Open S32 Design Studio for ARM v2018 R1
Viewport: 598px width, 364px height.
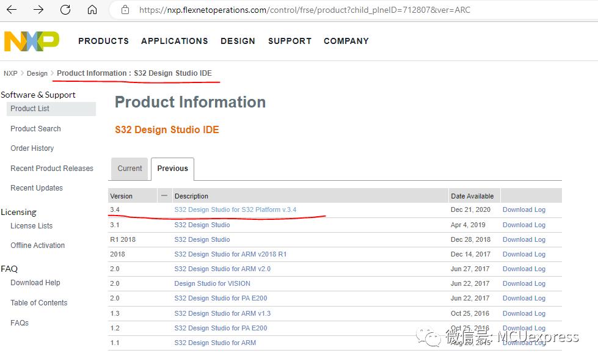click(x=230, y=254)
